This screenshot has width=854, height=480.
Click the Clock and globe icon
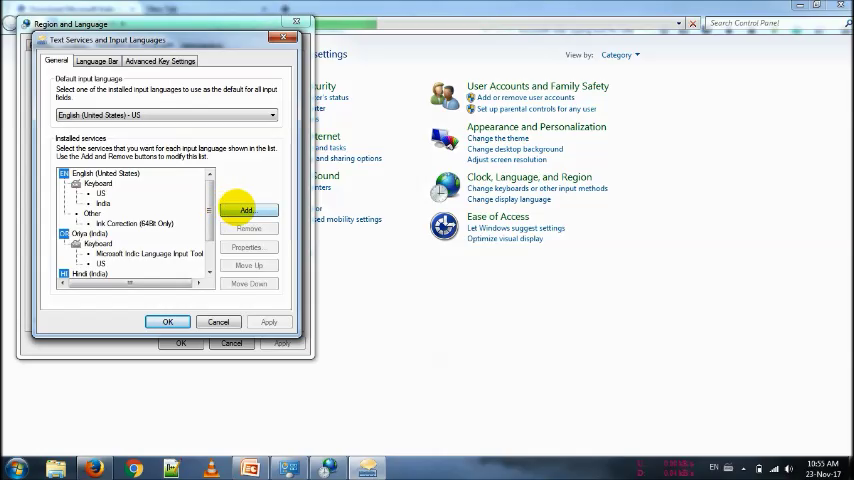444,187
